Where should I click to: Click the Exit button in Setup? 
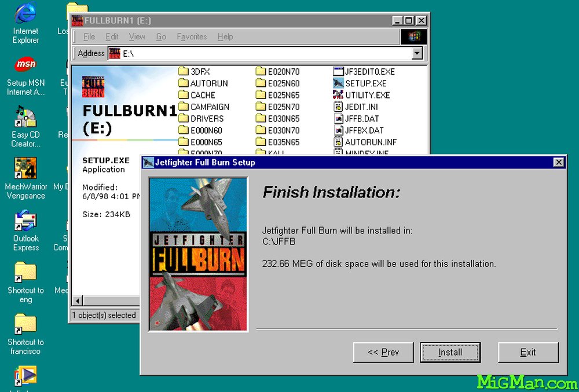(x=528, y=352)
